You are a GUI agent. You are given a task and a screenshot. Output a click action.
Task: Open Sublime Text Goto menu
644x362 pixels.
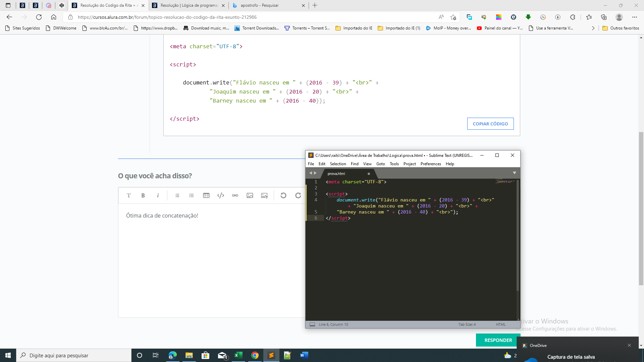point(381,164)
